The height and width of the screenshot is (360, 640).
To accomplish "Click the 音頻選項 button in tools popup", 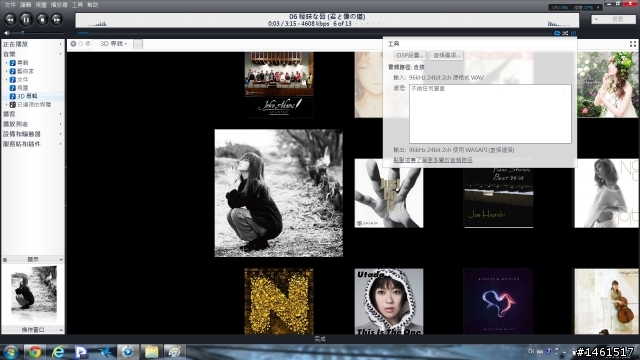I will (x=447, y=55).
